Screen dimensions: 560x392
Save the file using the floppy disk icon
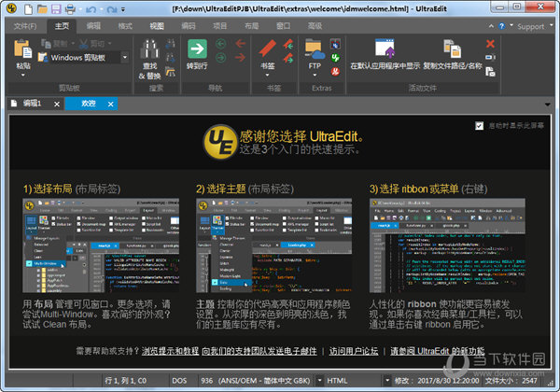click(56, 9)
